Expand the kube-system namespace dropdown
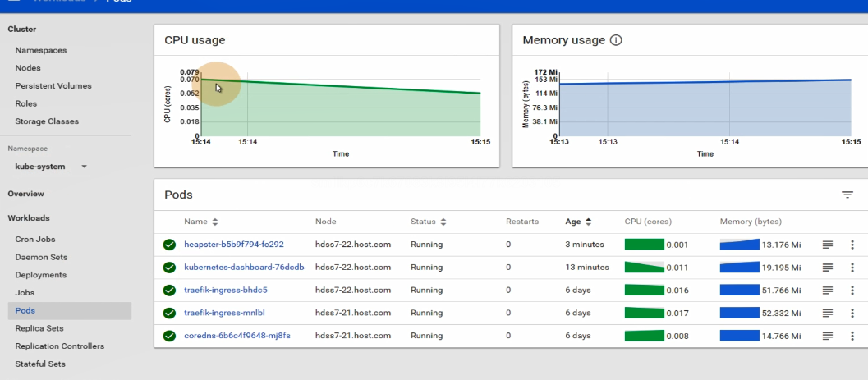 click(x=51, y=167)
